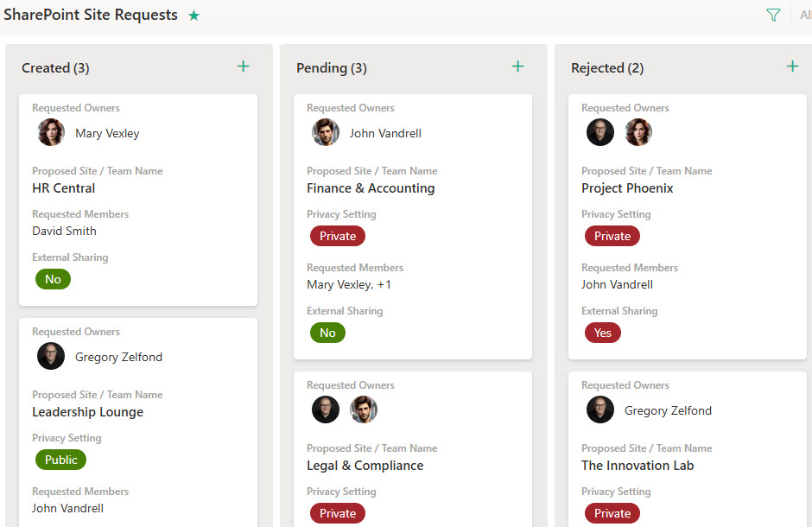Open the filter funnel icon

(773, 15)
